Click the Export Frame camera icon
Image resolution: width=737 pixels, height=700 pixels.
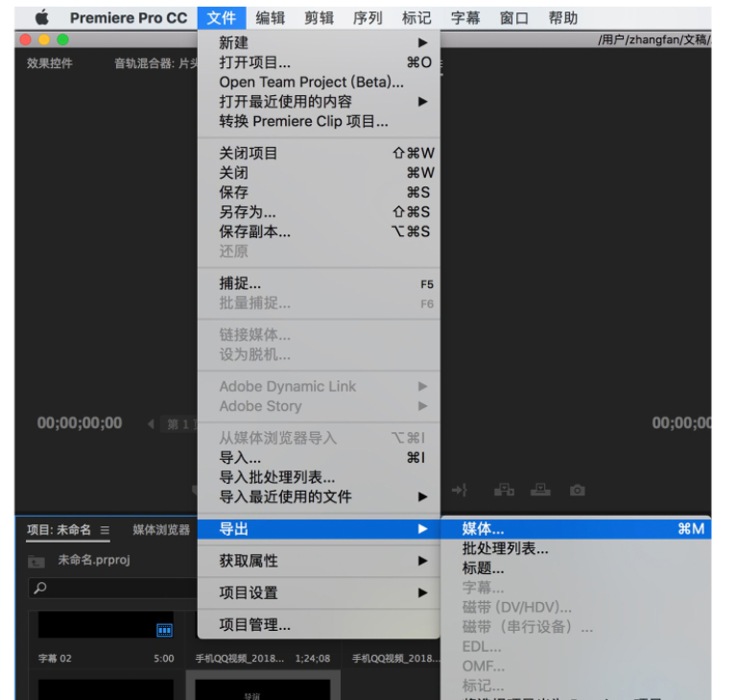pyautogui.click(x=577, y=491)
